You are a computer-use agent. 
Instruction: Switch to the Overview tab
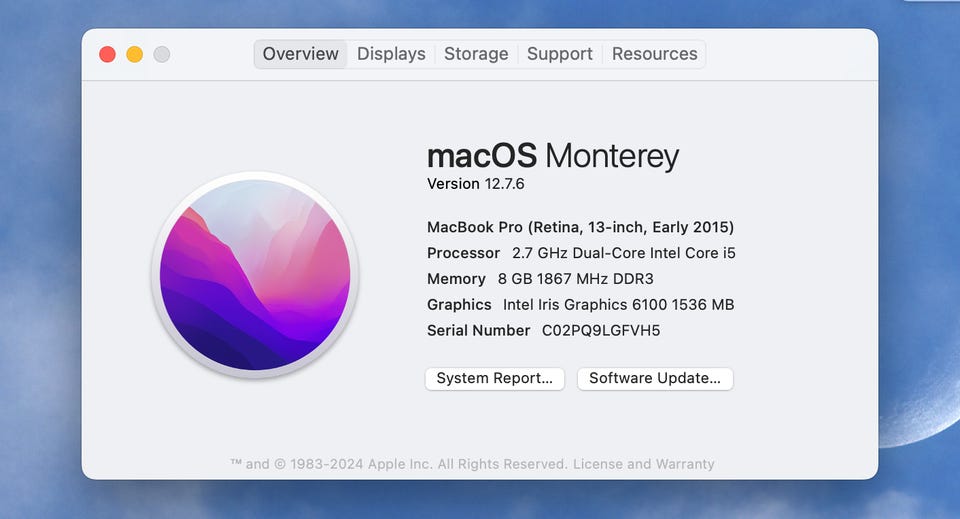[x=301, y=54]
